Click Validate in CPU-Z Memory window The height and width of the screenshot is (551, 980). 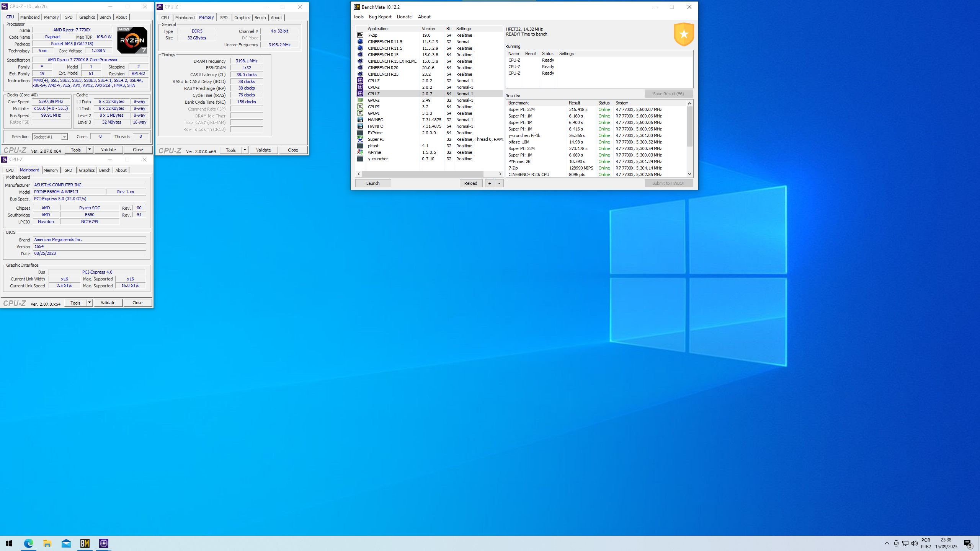(x=263, y=150)
